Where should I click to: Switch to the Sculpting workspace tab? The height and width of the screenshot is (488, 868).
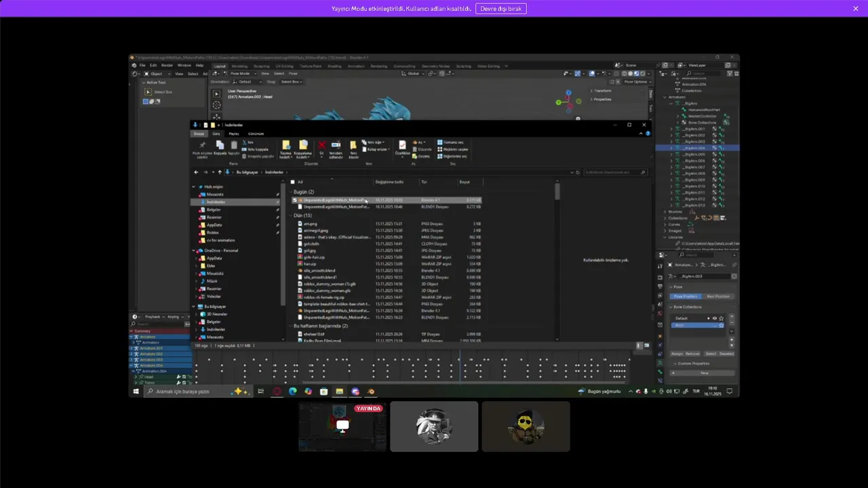261,66
